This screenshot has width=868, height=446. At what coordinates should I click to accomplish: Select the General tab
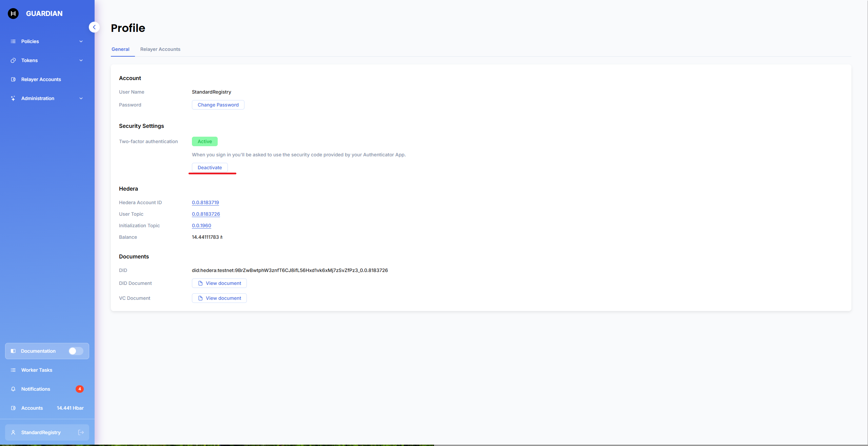[x=120, y=49]
